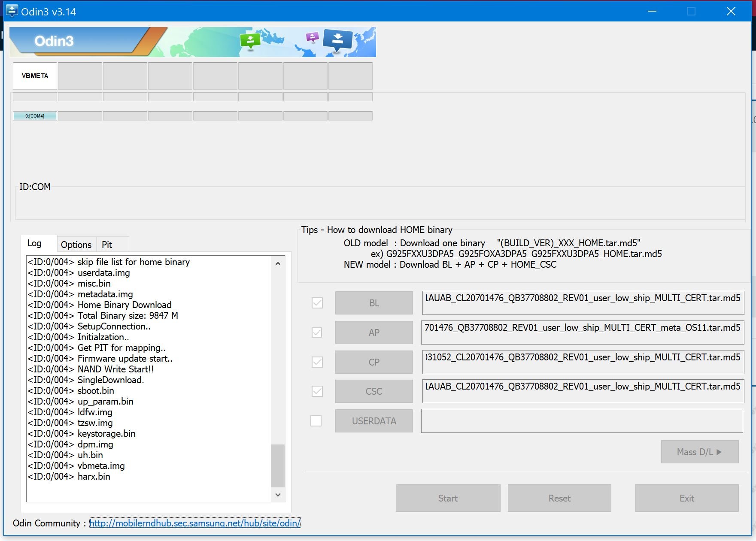
Task: Close the Odin3 window
Action: pos(731,11)
